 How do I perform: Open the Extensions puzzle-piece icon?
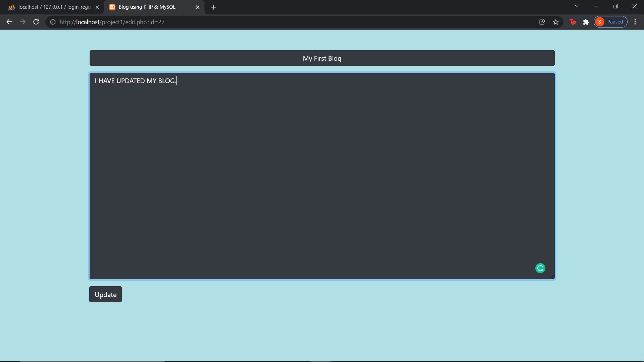[x=586, y=22]
